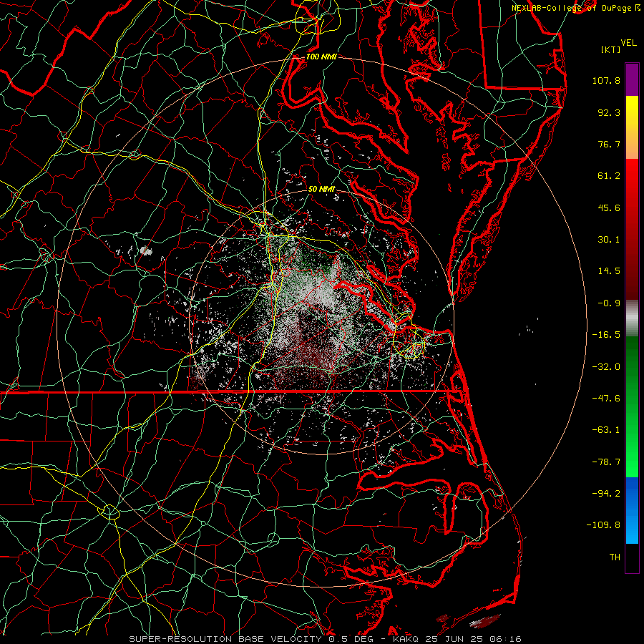The width and height of the screenshot is (644, 644).
Task: Click the Super-Resolution Base Velocity caption
Action: click(x=326, y=639)
